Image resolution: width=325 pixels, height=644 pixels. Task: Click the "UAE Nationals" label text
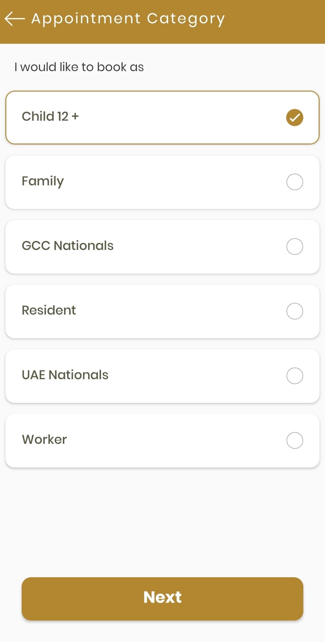65,375
